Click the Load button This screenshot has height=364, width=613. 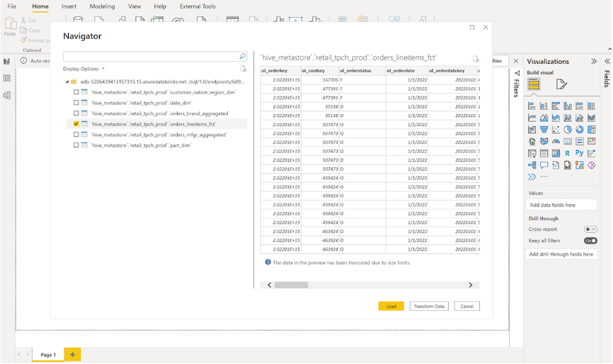pyautogui.click(x=391, y=306)
